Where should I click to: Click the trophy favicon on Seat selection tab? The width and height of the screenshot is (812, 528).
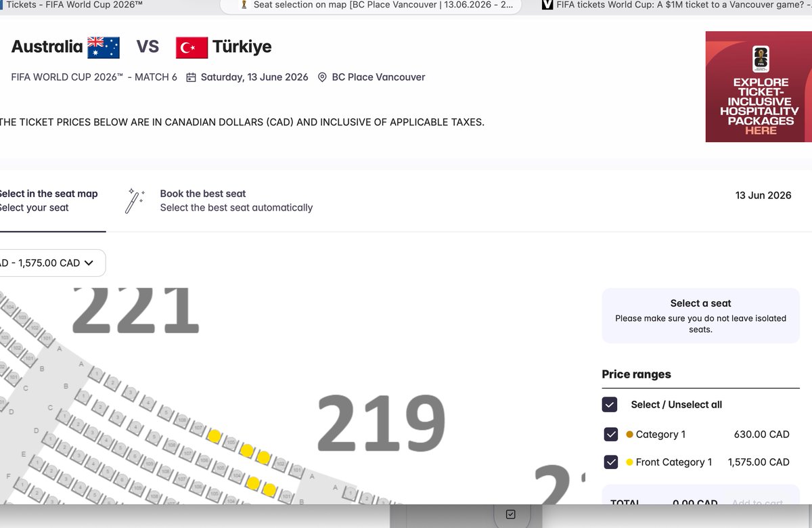pyautogui.click(x=244, y=5)
